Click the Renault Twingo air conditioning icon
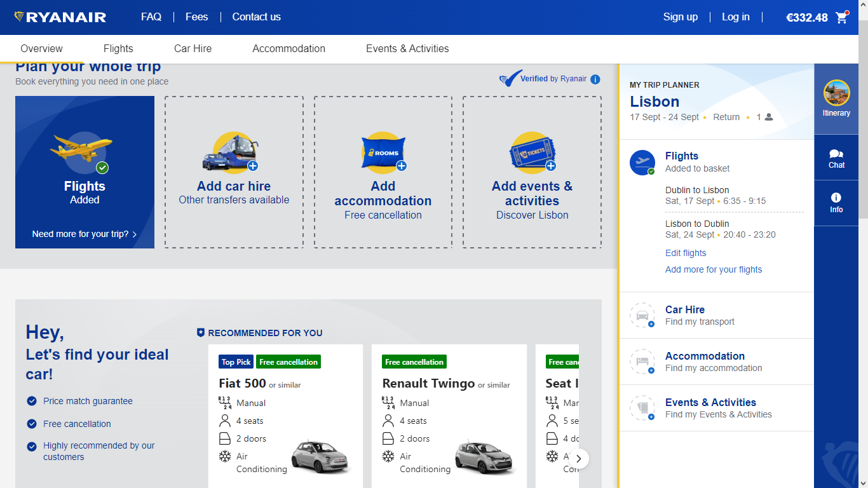The height and width of the screenshot is (488, 868). tap(388, 456)
